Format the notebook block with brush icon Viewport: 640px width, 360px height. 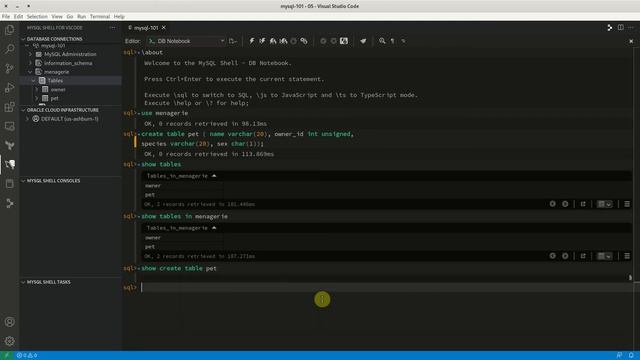(x=363, y=41)
